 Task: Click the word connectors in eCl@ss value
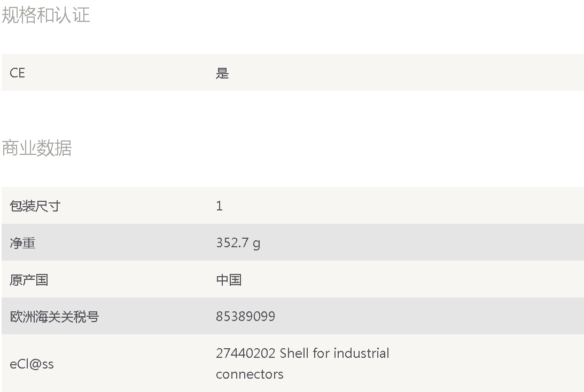click(250, 374)
